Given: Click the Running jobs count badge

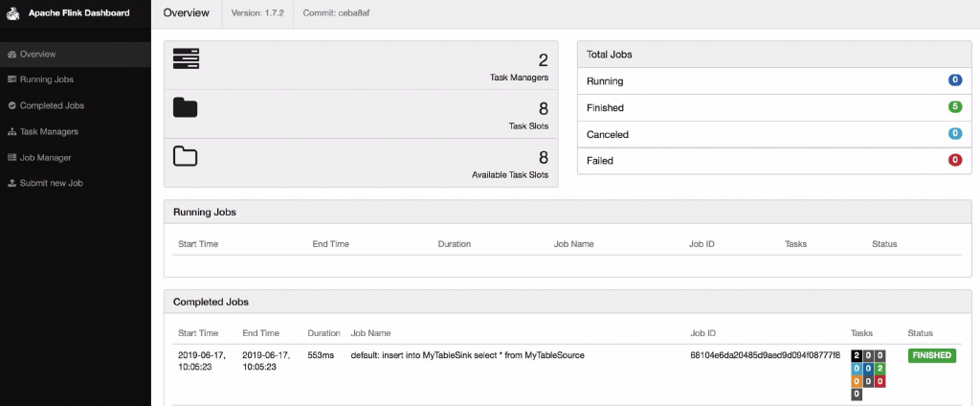Looking at the screenshot, I should tap(955, 80).
